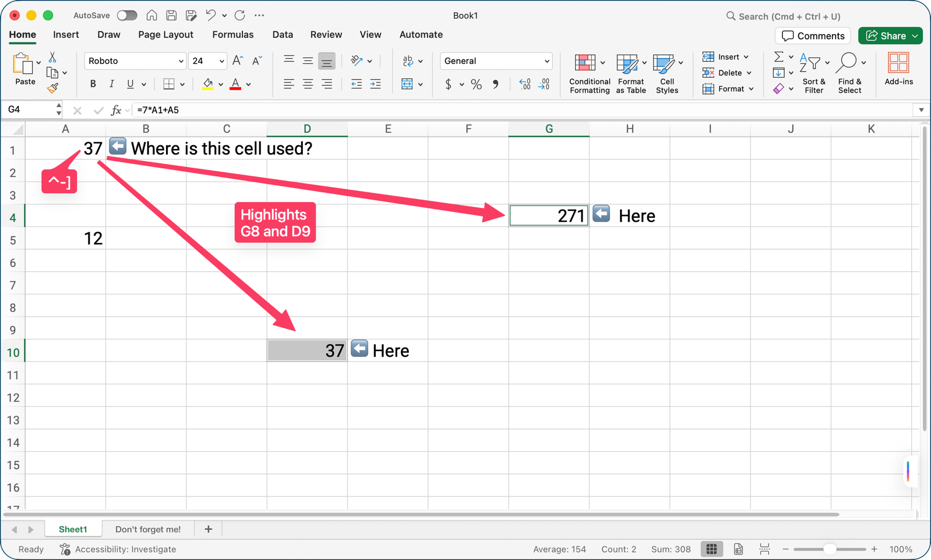Adjust the zoom slider handle
This screenshot has width=931, height=560.
pos(830,549)
